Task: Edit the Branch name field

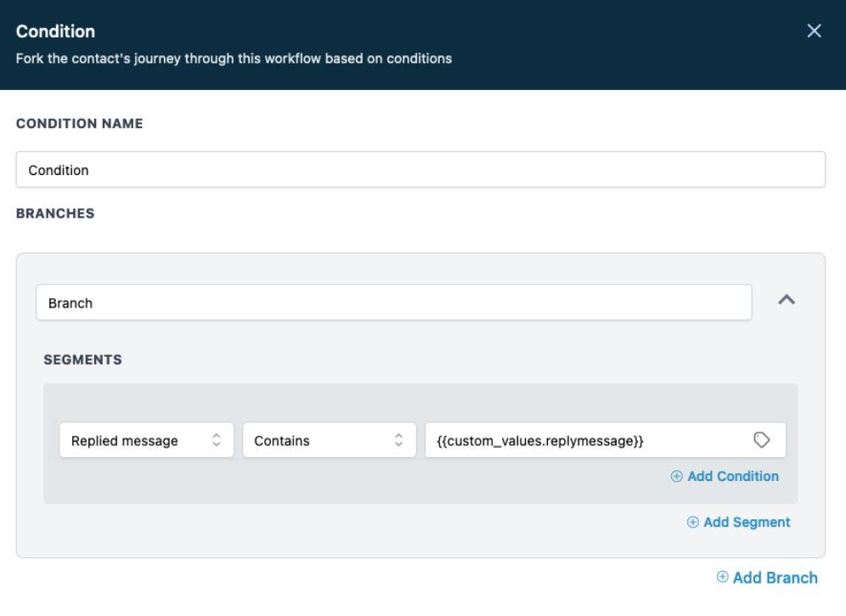Action: point(394,302)
